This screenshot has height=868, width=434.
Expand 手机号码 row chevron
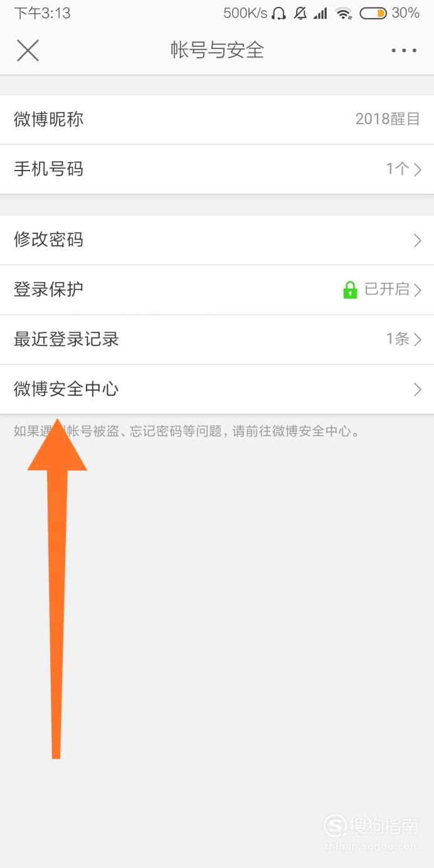point(418,169)
